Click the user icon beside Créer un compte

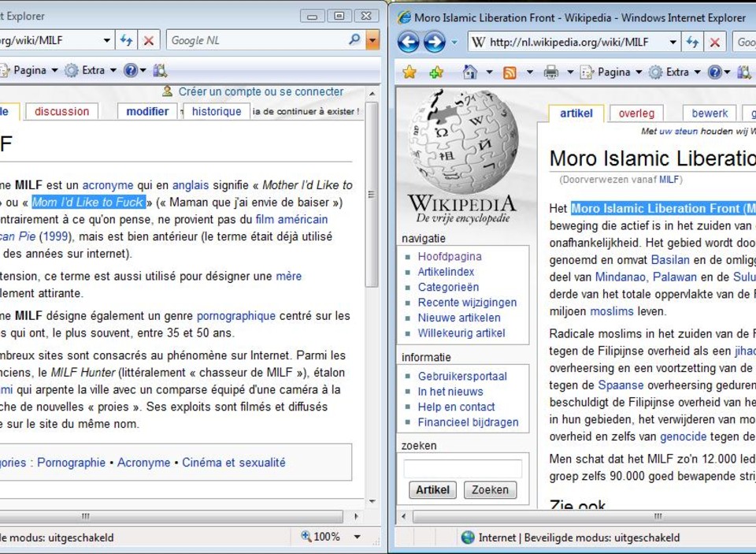click(x=167, y=91)
